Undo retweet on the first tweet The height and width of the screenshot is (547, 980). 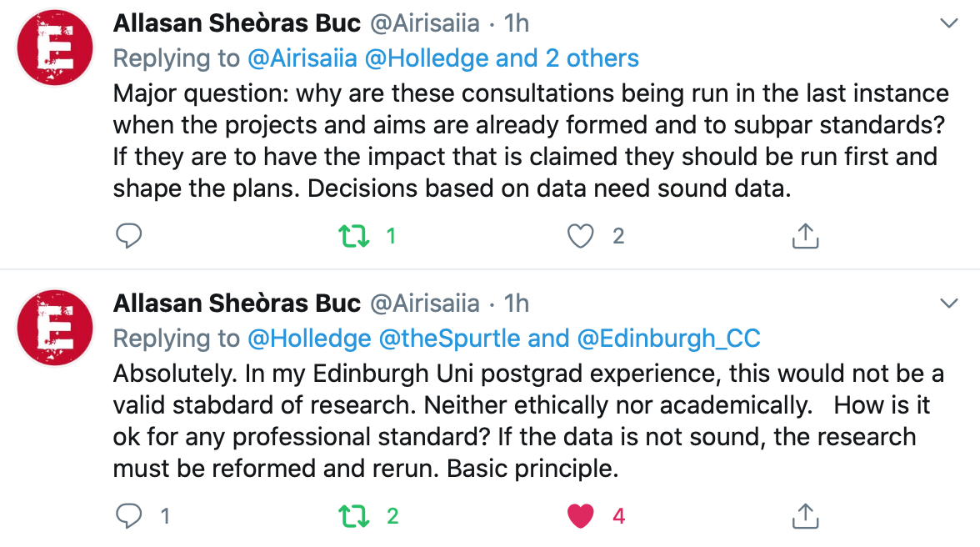coord(353,236)
